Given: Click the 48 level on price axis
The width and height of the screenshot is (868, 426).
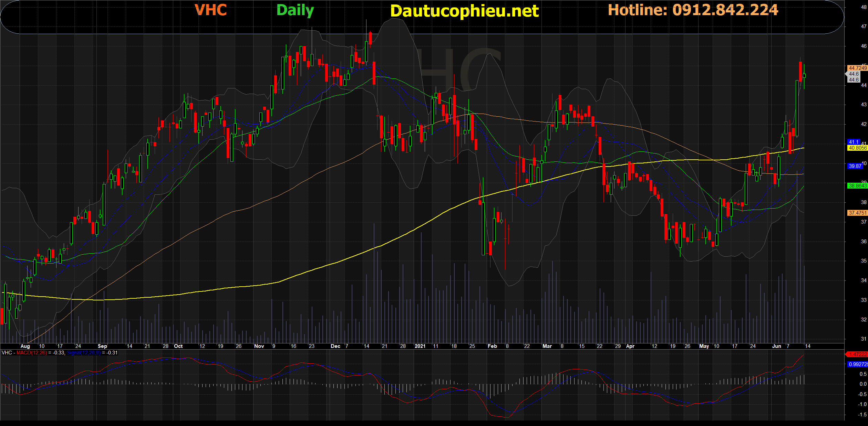Looking at the screenshot, I should coord(864,7).
